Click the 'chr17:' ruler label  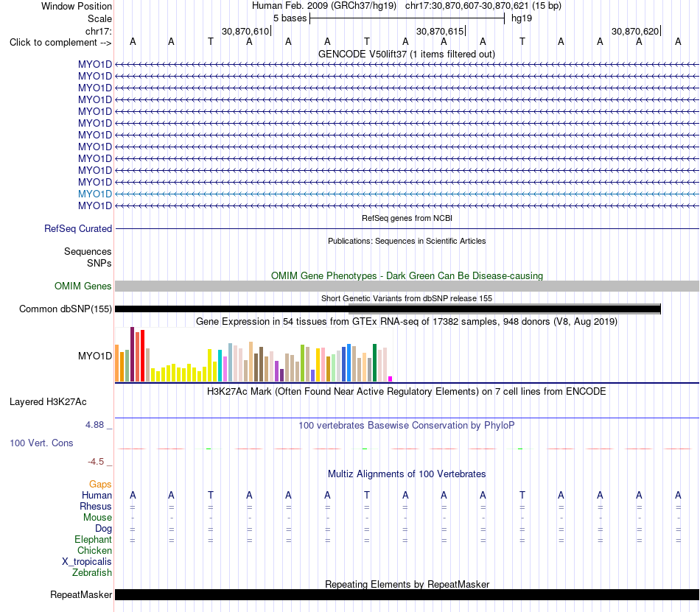coord(98,31)
